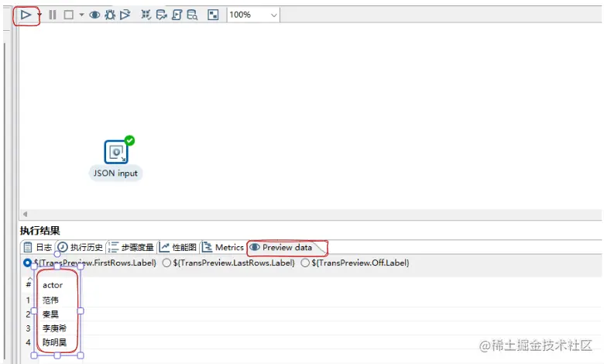Select the cell 李庚希 in row 3
The image size is (604, 364).
[54, 328]
